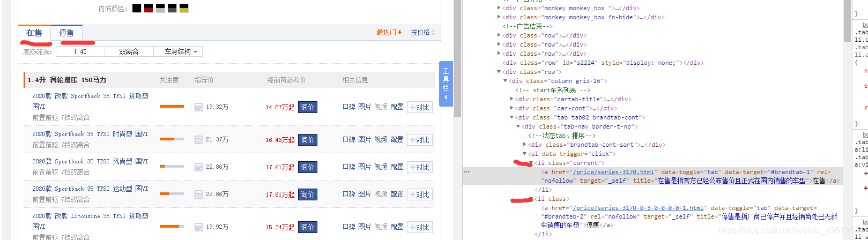
Task: Pick the yellow-and-black interior color swatch
Action: tap(184, 8)
